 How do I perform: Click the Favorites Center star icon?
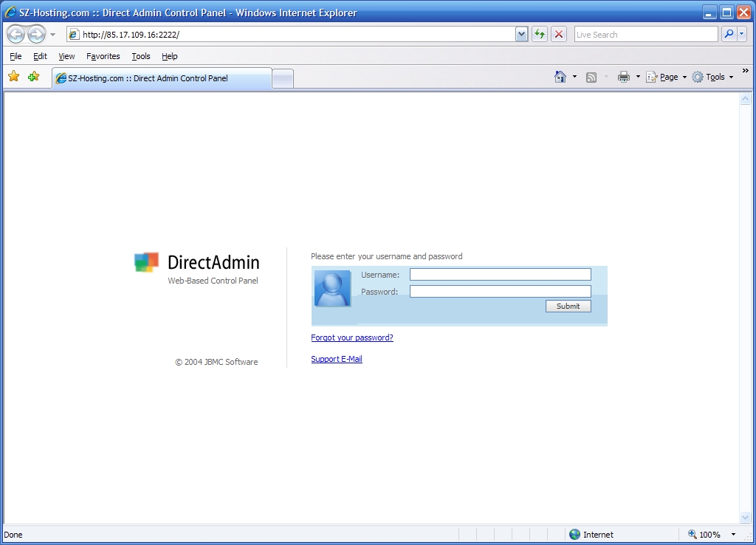13,76
